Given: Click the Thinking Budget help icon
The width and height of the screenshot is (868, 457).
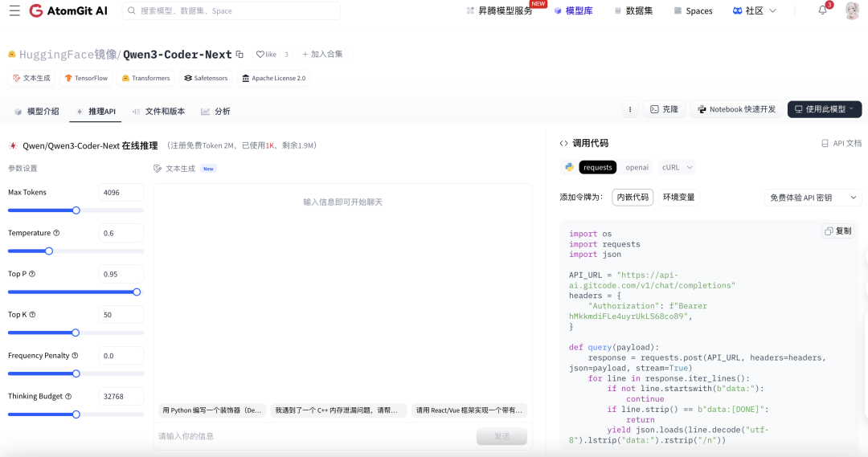Looking at the screenshot, I should point(68,396).
